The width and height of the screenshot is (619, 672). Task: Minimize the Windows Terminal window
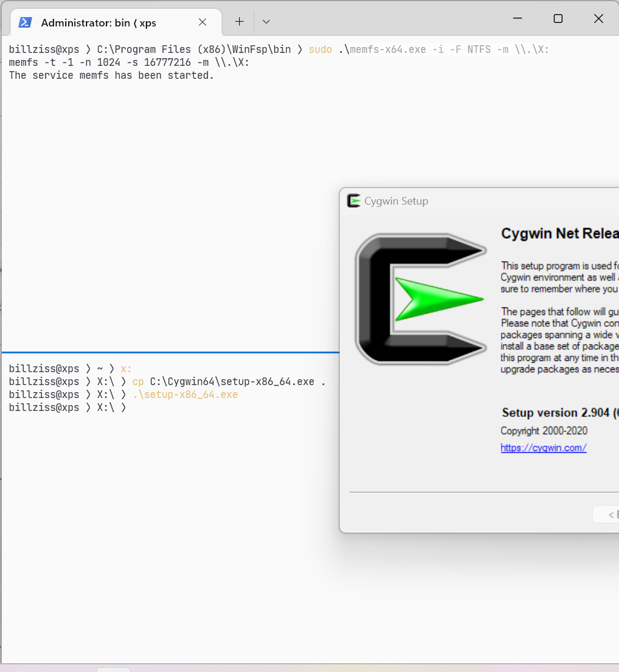517,18
